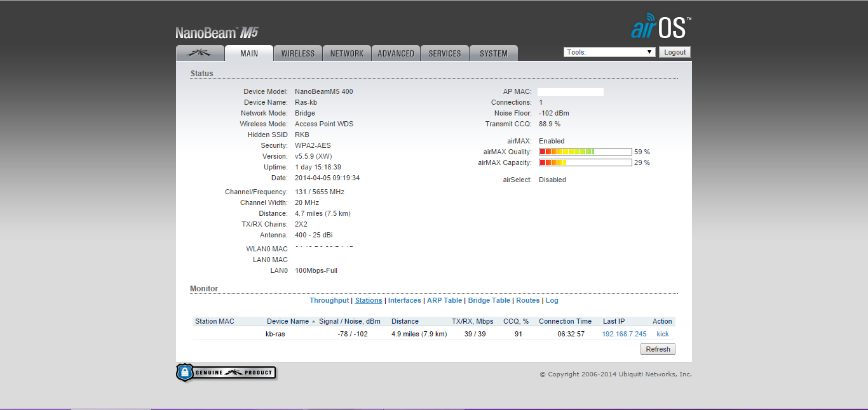Log out with the Logout button
The width and height of the screenshot is (868, 410).
pyautogui.click(x=675, y=52)
